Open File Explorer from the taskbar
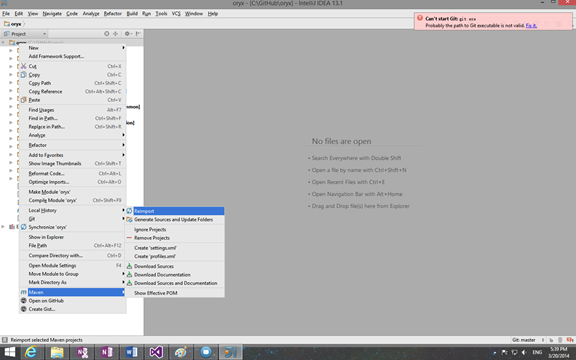Image resolution: width=576 pixels, height=360 pixels. pyautogui.click(x=57, y=352)
